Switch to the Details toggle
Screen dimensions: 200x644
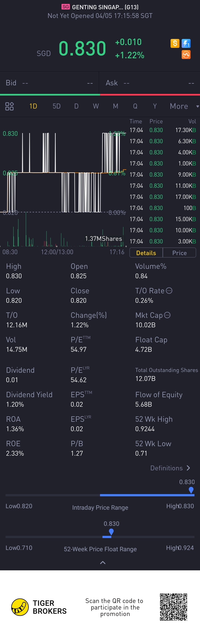pyautogui.click(x=146, y=253)
